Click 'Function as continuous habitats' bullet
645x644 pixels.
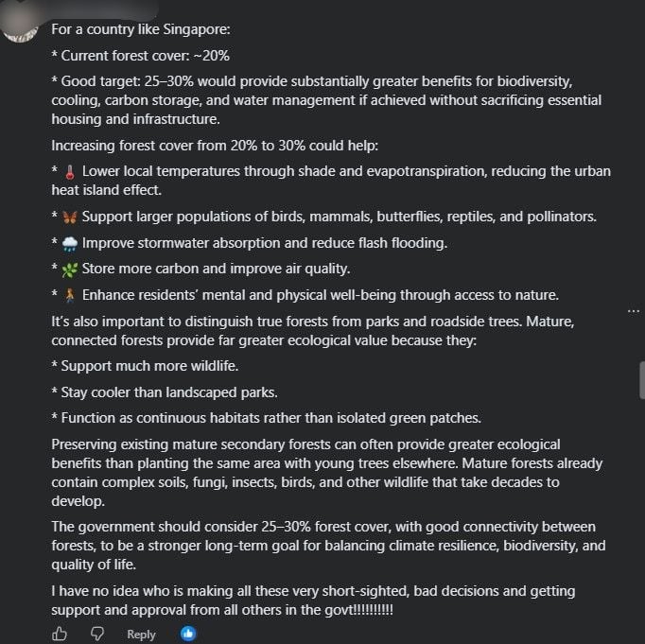pyautogui.click(x=266, y=418)
